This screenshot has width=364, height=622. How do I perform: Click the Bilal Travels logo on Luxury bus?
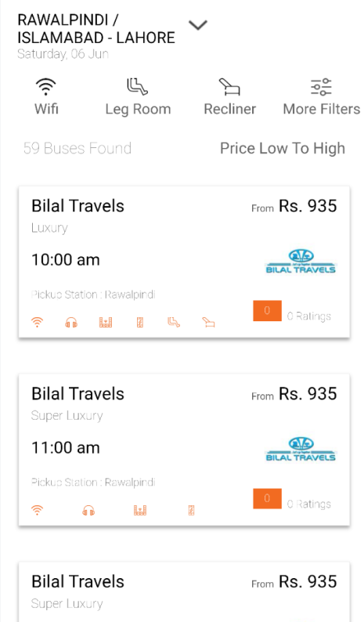pos(301,262)
